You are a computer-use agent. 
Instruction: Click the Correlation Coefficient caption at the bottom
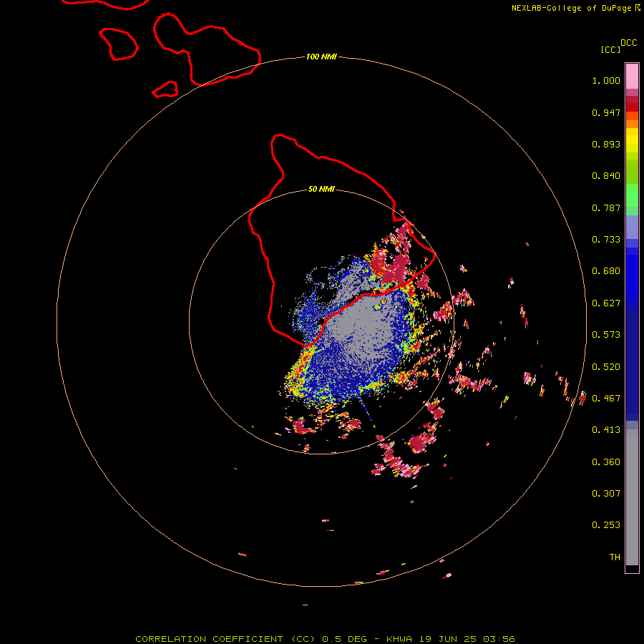325,639
